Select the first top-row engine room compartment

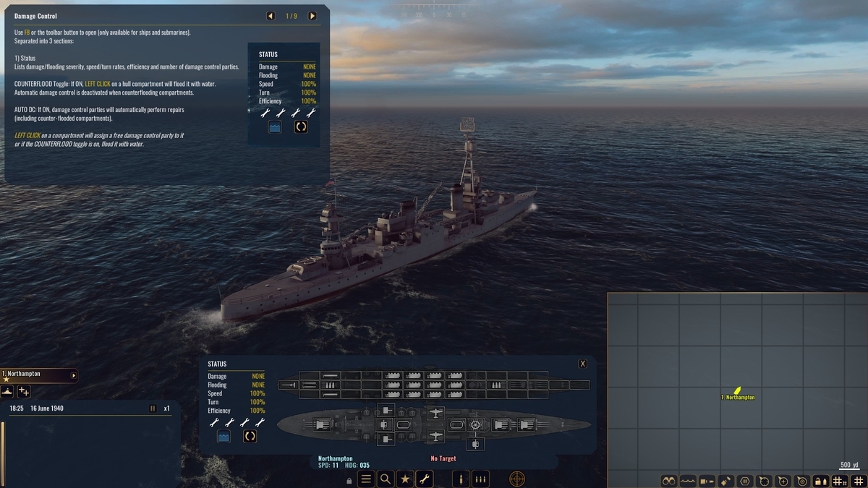pos(392,376)
